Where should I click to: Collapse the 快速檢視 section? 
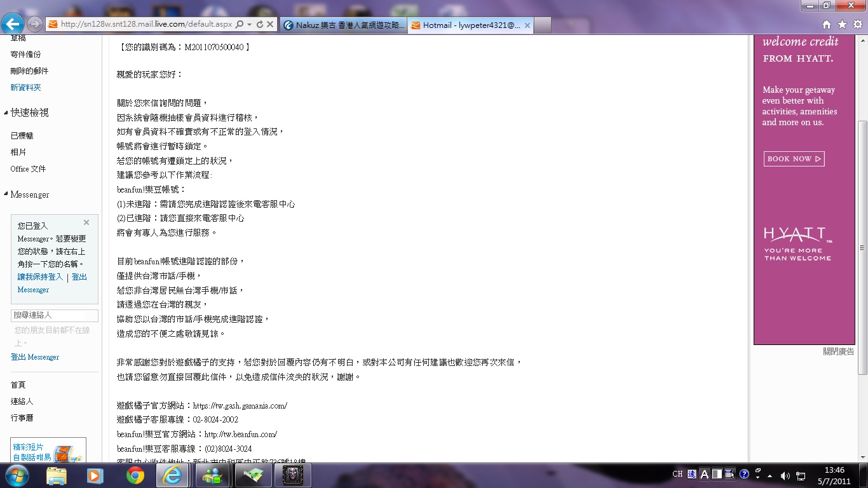point(6,113)
